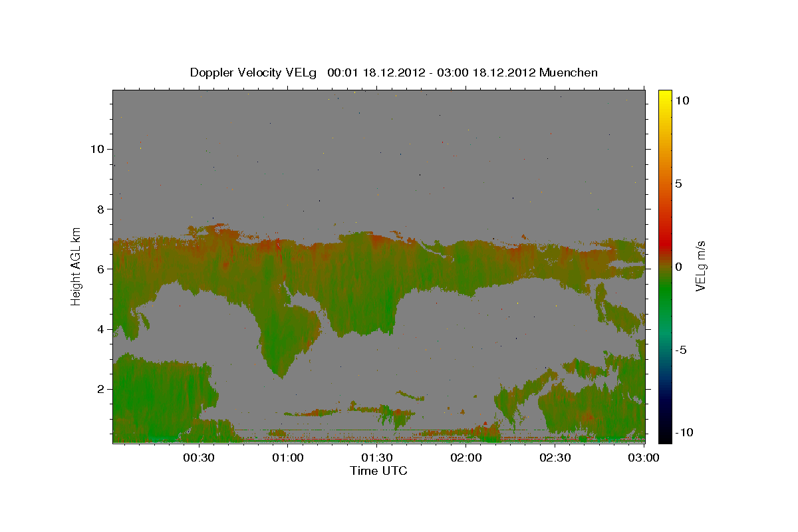Click the 01:00 time tick label
798x532 pixels.
(x=288, y=458)
